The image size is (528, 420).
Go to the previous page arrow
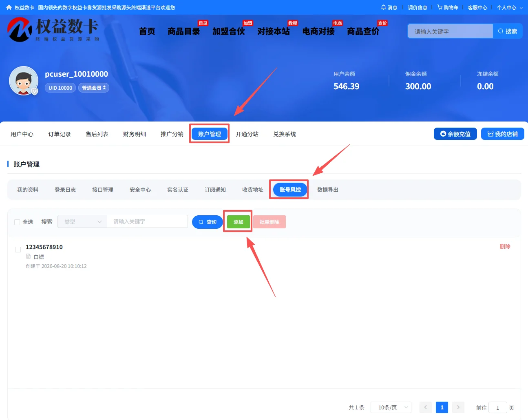tap(426, 407)
